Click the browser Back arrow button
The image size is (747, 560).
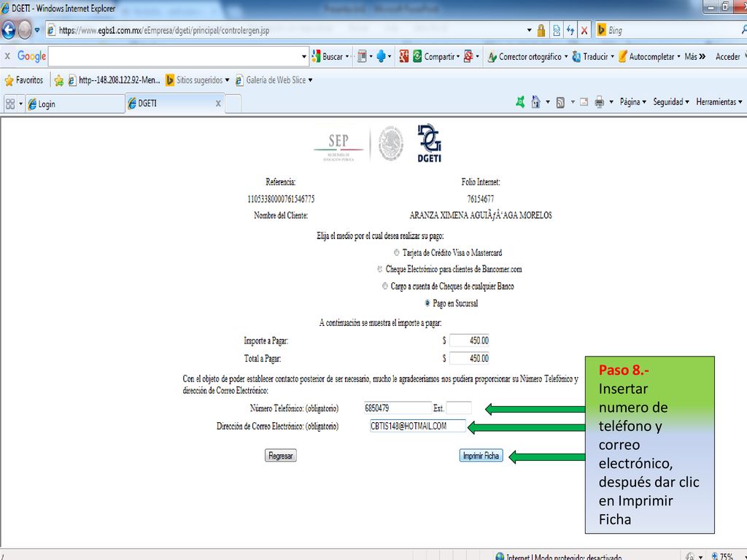(9, 30)
